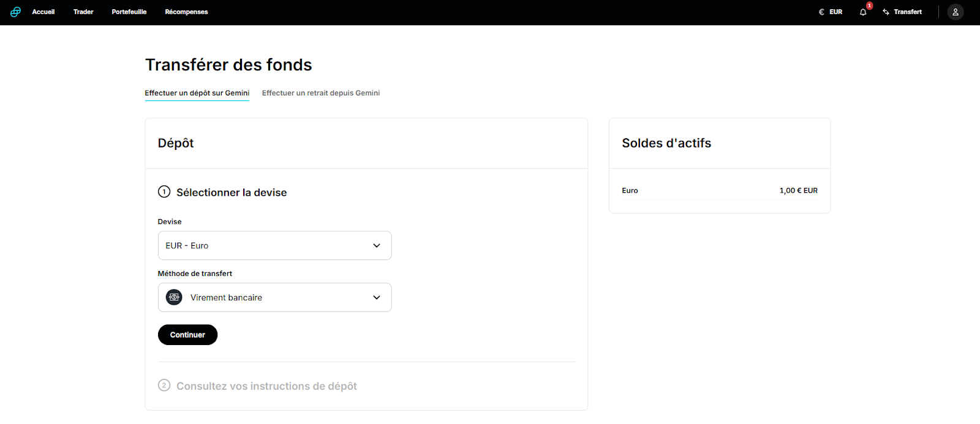This screenshot has width=980, height=424.
Task: Open the Récompenses page
Action: pos(186,12)
